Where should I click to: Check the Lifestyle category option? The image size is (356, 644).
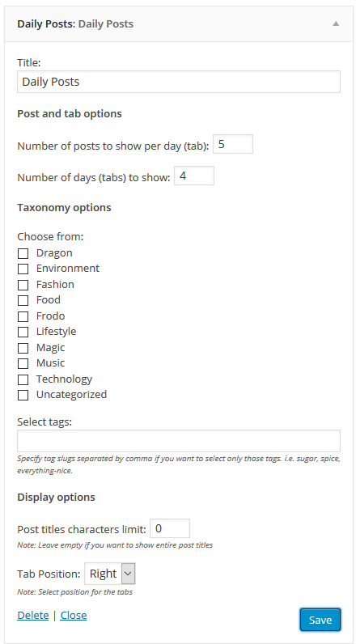click(x=23, y=332)
